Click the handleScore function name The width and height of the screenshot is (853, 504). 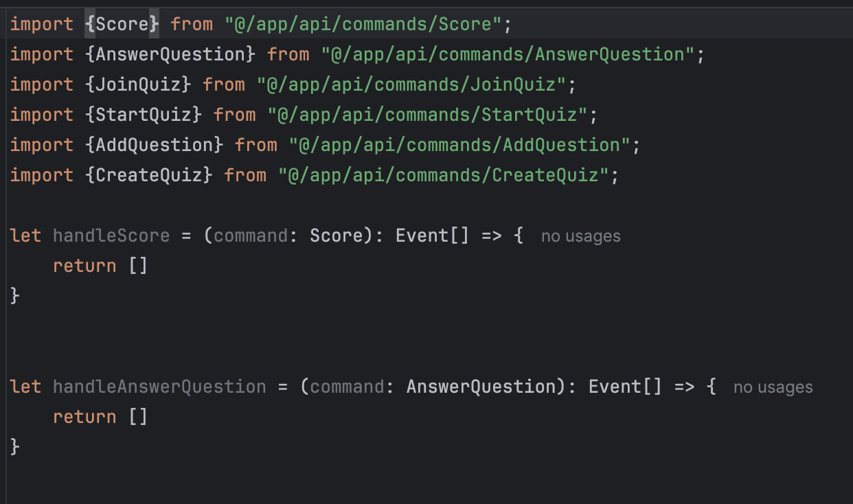pos(111,236)
